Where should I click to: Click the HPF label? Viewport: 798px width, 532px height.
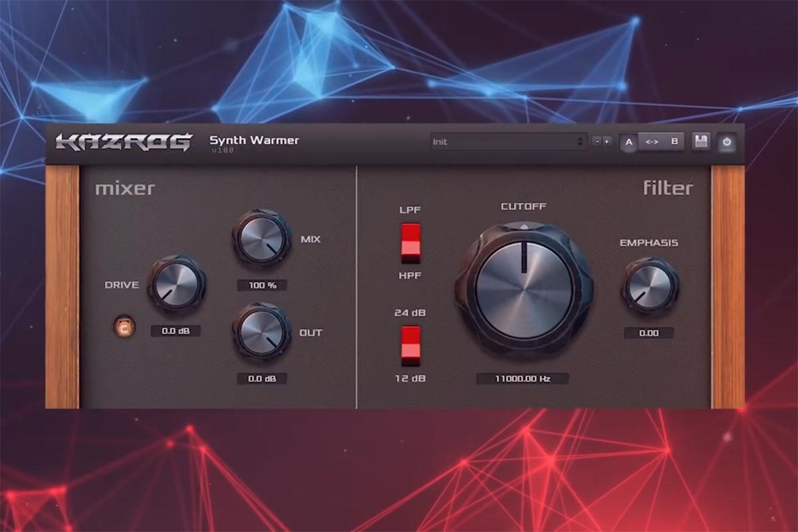coord(410,276)
